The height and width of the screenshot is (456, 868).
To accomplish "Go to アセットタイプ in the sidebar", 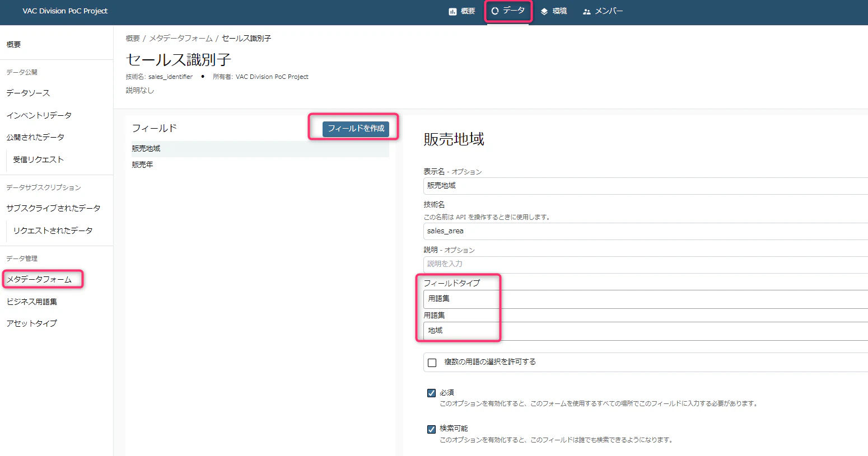I will click(x=32, y=323).
